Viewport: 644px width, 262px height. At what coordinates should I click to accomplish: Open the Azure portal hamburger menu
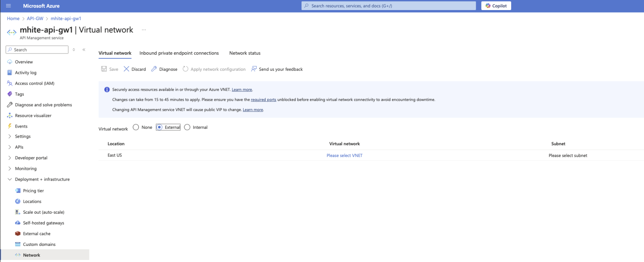pyautogui.click(x=8, y=6)
